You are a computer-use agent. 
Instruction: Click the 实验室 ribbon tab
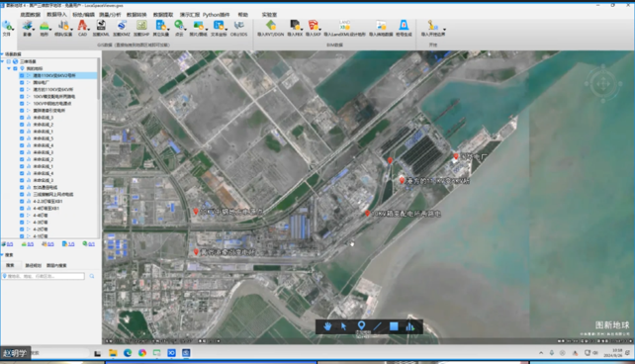269,15
